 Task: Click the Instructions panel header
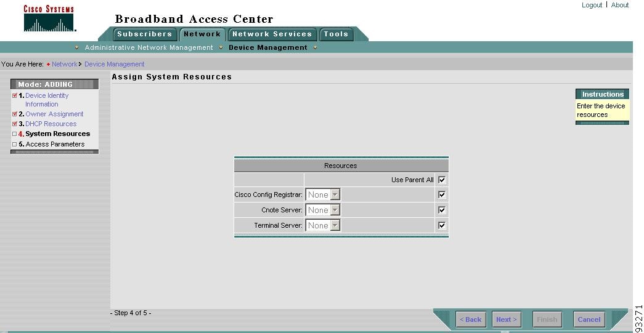[x=603, y=94]
